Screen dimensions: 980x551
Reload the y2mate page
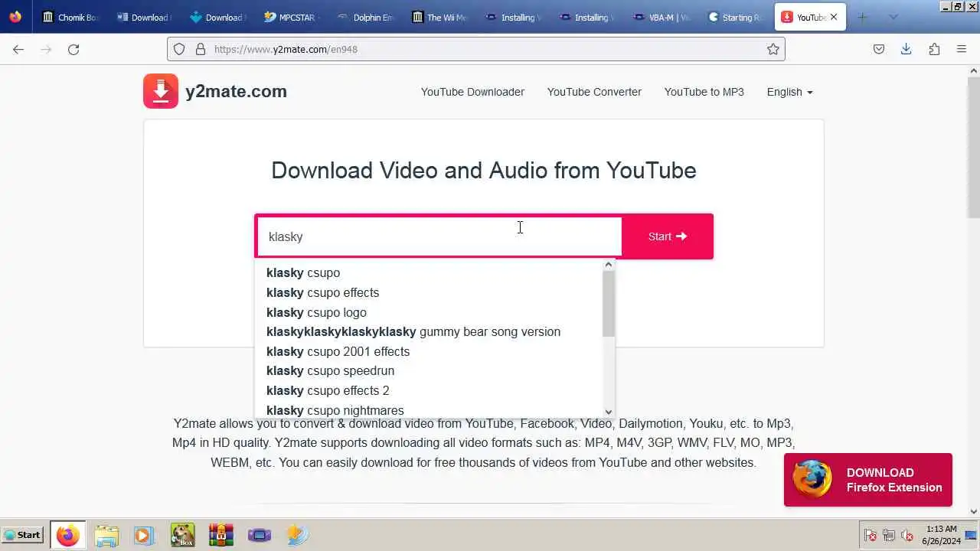73,49
